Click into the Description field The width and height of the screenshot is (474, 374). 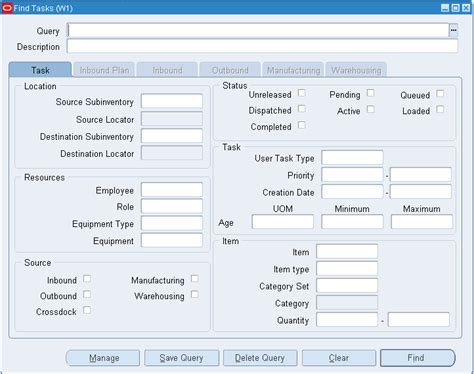pos(262,46)
